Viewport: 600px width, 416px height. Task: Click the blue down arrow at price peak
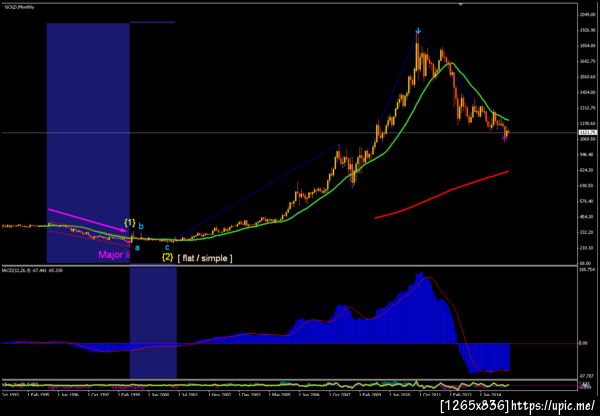418,30
